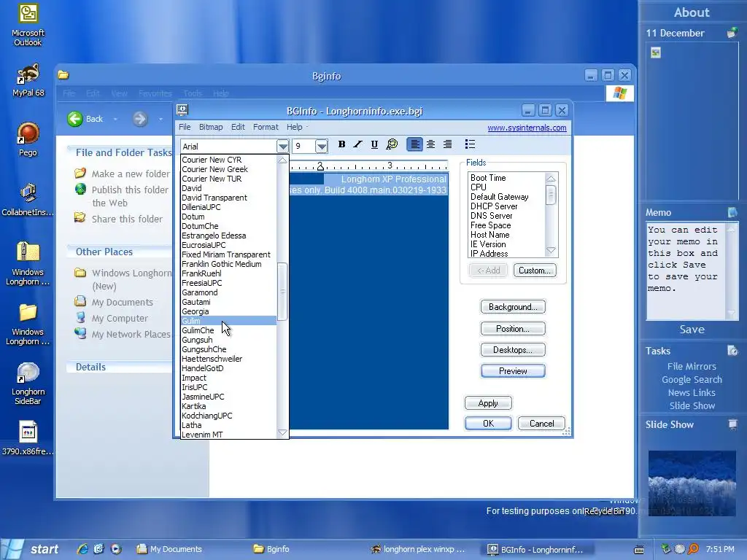Image resolution: width=747 pixels, height=560 pixels.
Task: Click the font list scroll-down arrow
Action: coord(282,433)
